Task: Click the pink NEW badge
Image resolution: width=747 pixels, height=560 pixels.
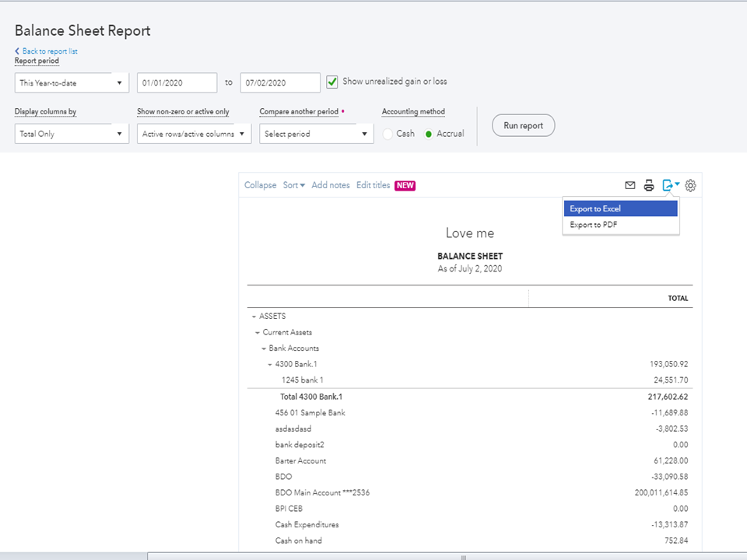Action: [x=405, y=185]
